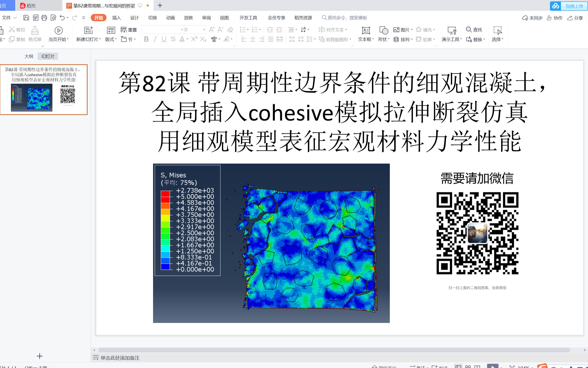Switch to Transitions (切换) tab
The height and width of the screenshot is (368, 588).
pos(152,18)
